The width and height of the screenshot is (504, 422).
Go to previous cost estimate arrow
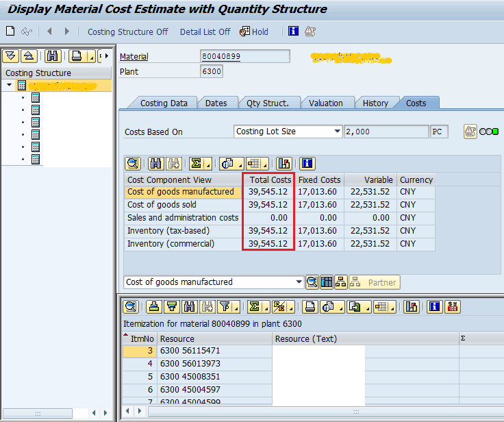49,32
